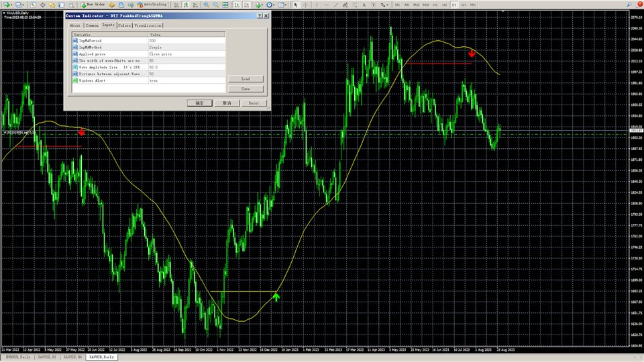Select the vertical line tool

(317, 5)
